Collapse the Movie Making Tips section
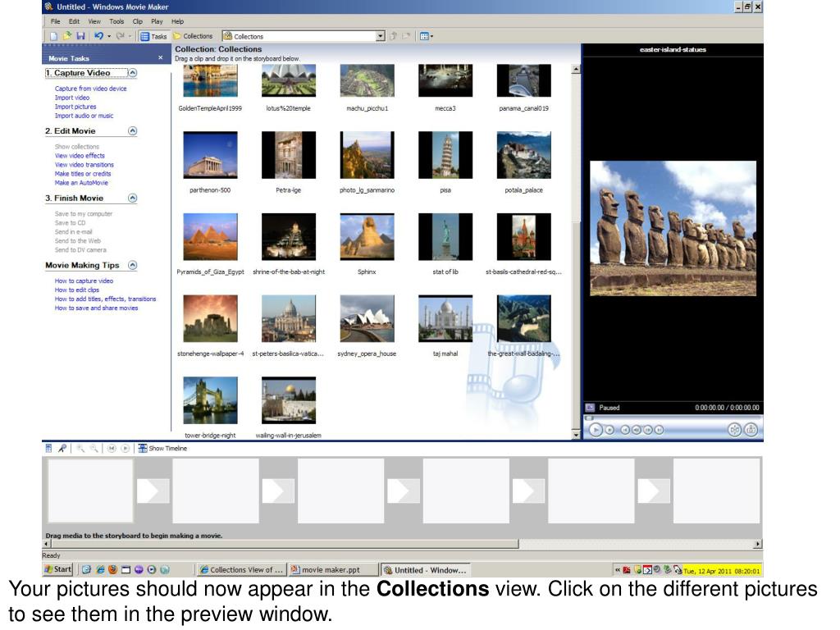 [x=132, y=265]
